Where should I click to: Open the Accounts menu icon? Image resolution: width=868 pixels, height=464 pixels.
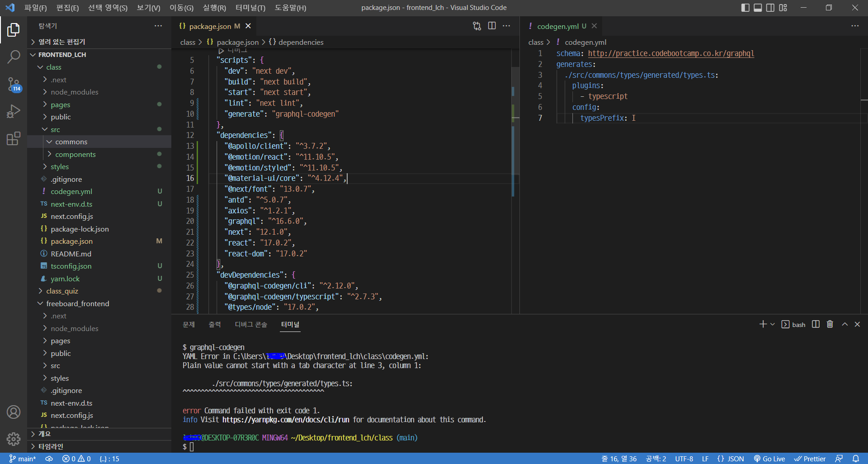click(x=14, y=412)
